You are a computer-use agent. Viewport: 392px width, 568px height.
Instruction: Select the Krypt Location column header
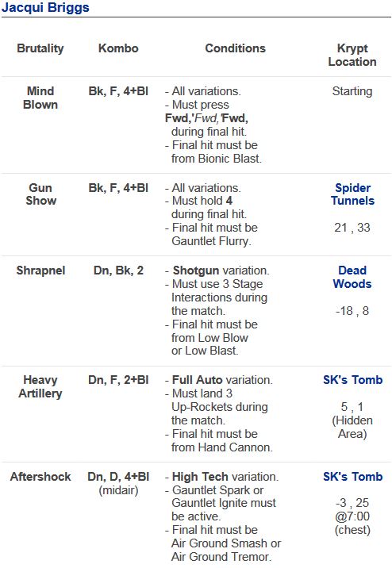pos(352,55)
